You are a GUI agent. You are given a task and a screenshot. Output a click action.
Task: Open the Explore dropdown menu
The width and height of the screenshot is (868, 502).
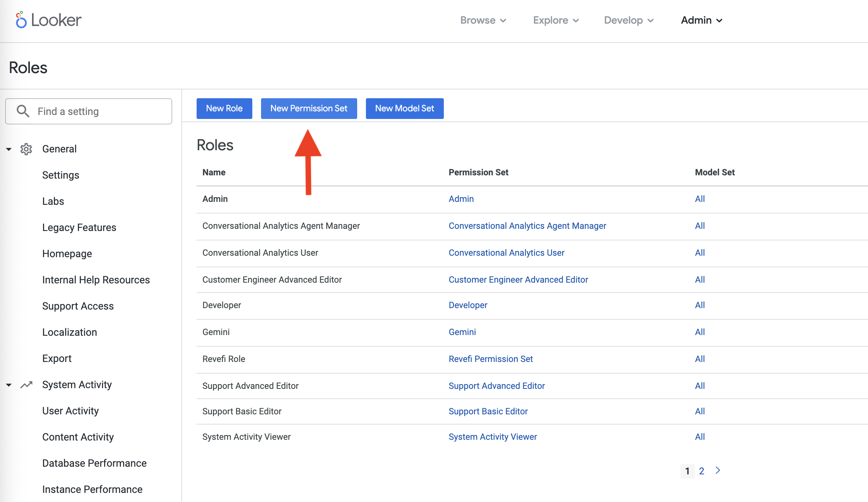point(556,20)
